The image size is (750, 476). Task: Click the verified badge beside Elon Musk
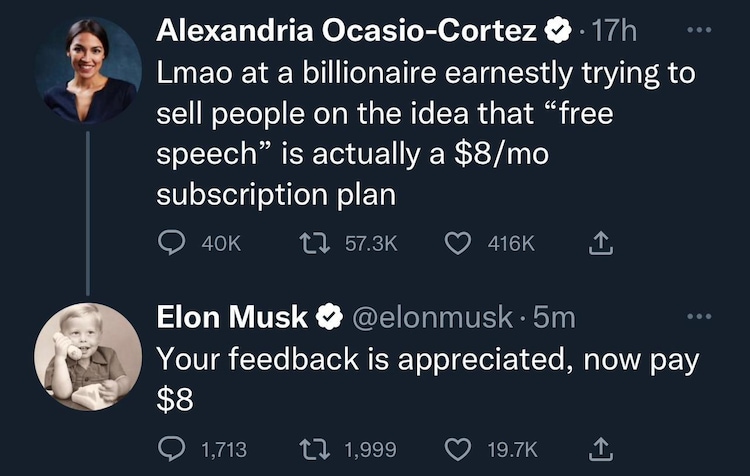(x=329, y=318)
